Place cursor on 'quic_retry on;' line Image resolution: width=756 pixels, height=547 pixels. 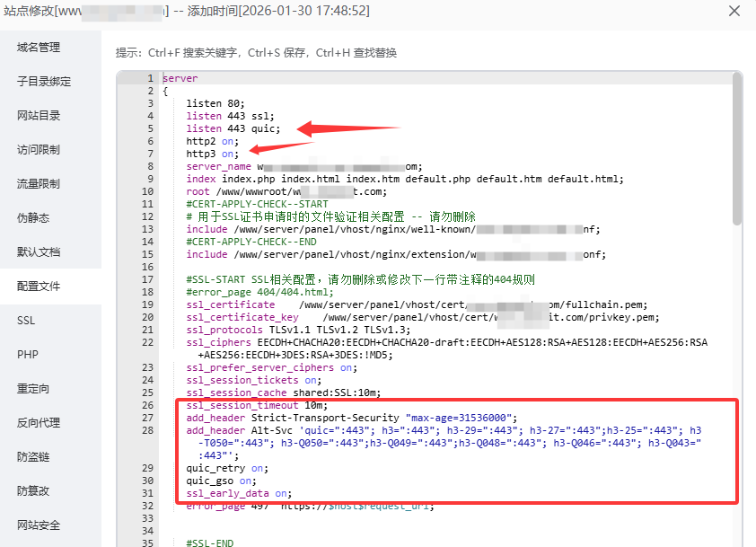click(x=227, y=468)
